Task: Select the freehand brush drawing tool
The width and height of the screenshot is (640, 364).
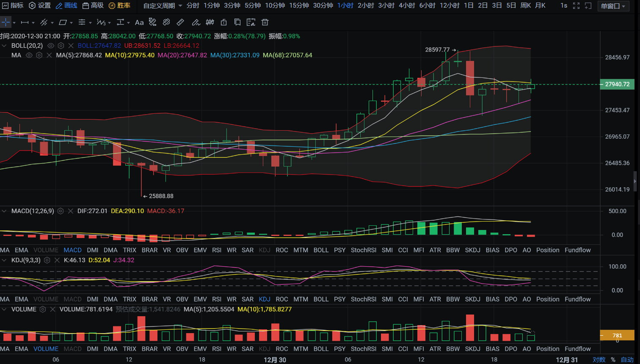Action: [x=195, y=22]
